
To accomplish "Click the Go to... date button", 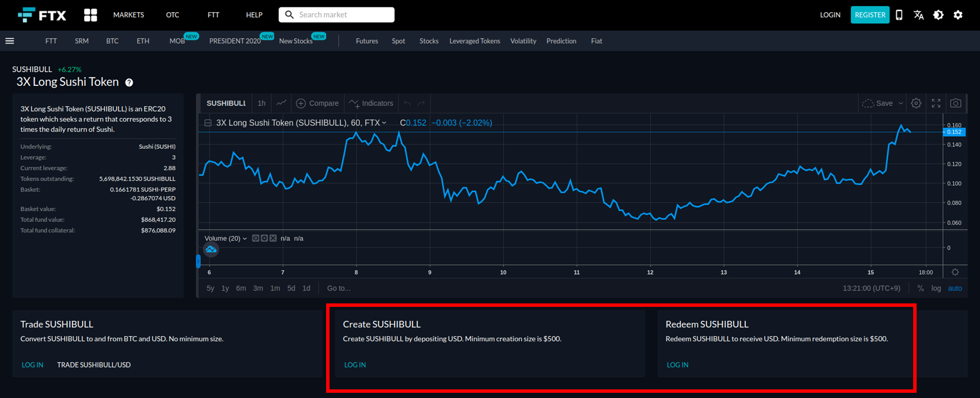I will pos(339,288).
